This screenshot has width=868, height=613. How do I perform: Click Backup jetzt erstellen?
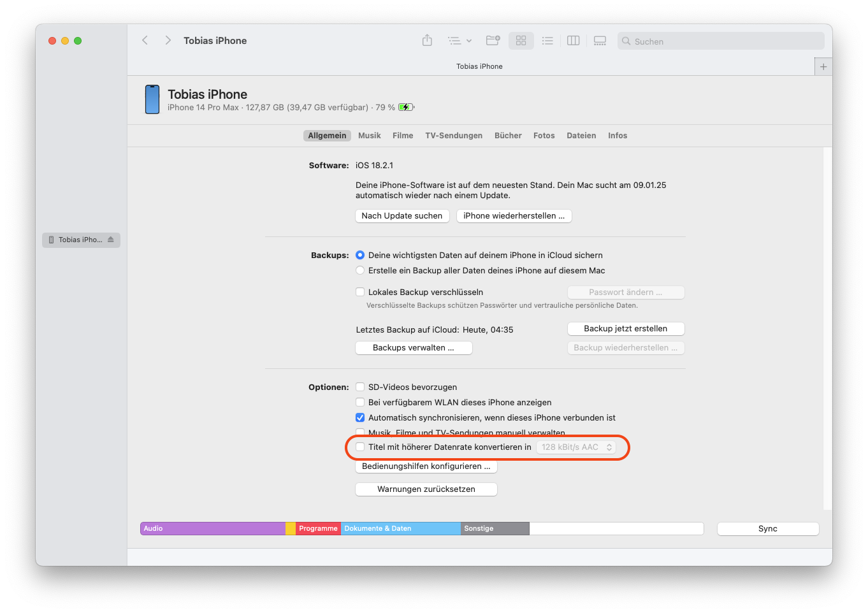coord(626,329)
